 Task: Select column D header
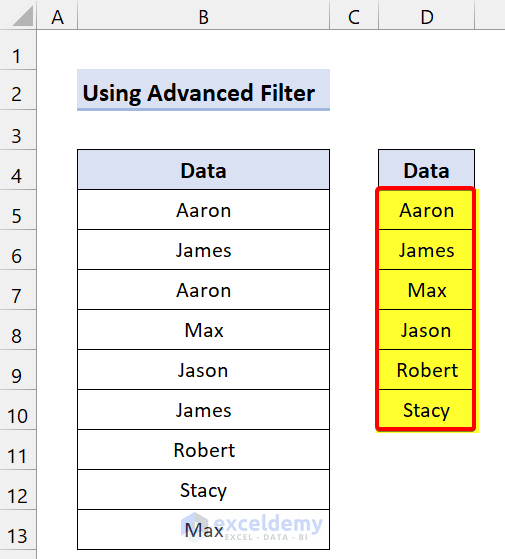tap(427, 15)
